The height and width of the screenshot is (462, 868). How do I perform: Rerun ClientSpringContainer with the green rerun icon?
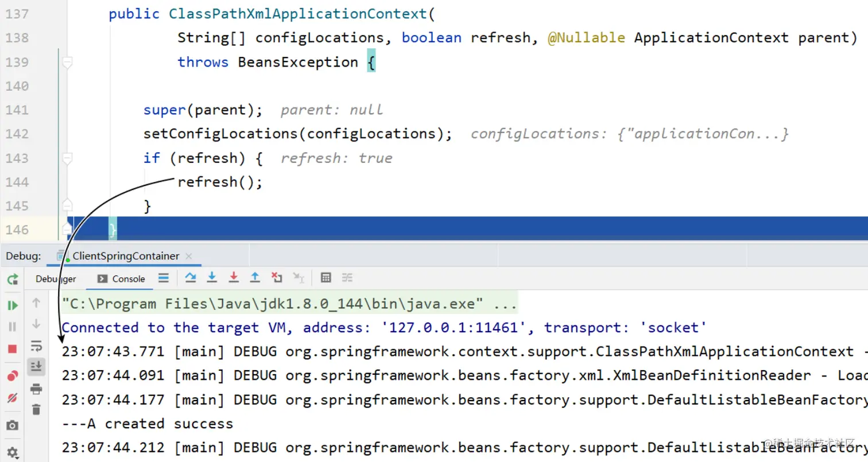point(12,279)
